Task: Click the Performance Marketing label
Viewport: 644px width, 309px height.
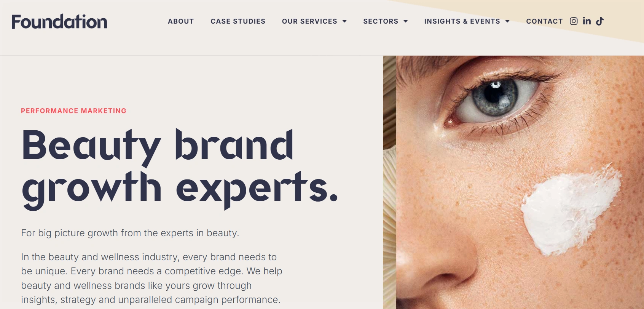Action: pos(73,111)
